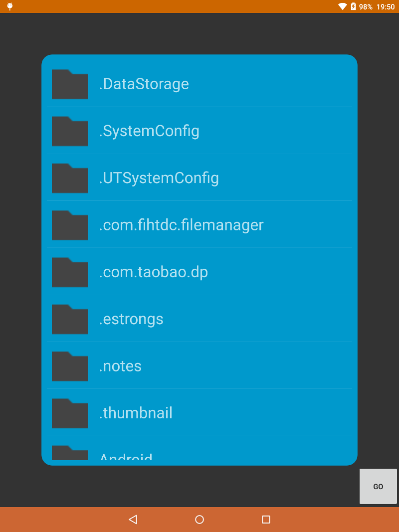The width and height of the screenshot is (399, 532).
Task: Click the .UTSystemConfig folder icon
Action: 70,178
